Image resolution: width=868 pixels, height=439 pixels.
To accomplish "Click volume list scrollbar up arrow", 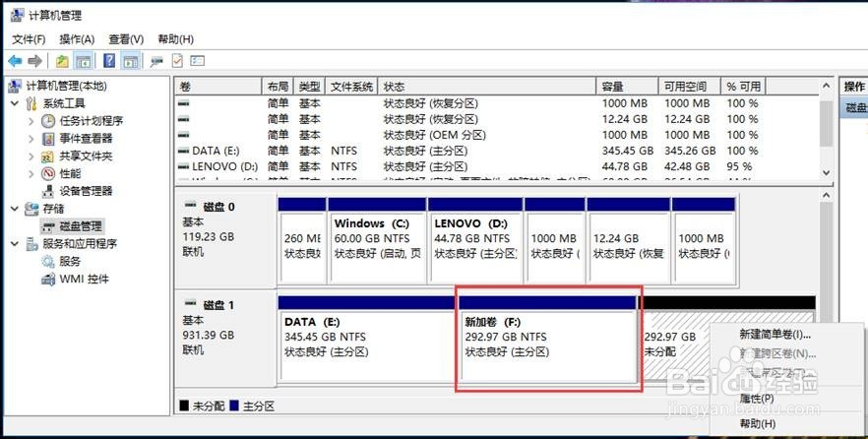I will coord(826,87).
